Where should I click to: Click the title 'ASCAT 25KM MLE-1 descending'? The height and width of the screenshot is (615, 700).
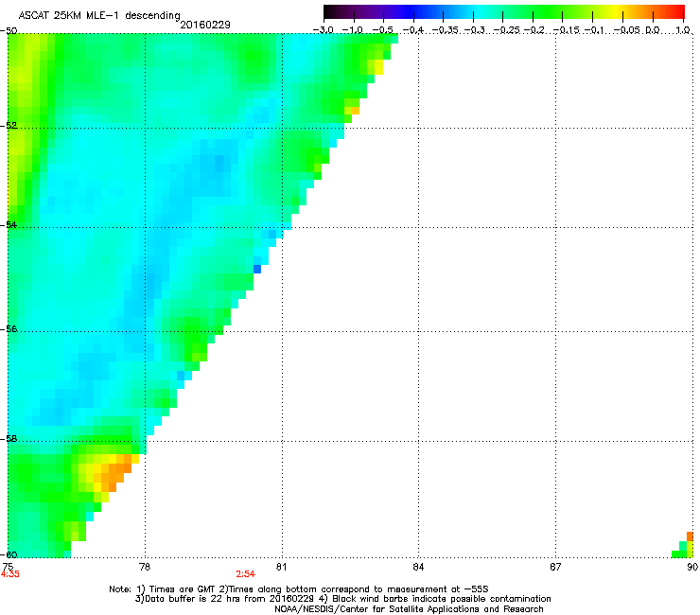pos(99,16)
